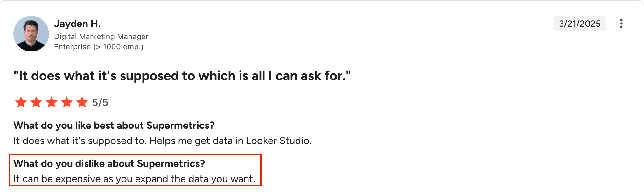Screen dimensions: 644x192
Task: Click the second rating star
Action: (36, 102)
